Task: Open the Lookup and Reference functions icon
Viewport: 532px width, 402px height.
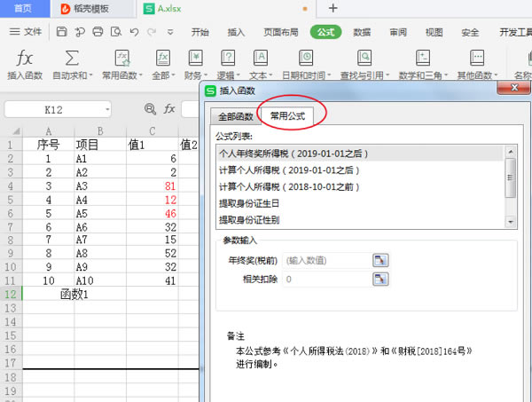Action: [x=360, y=58]
